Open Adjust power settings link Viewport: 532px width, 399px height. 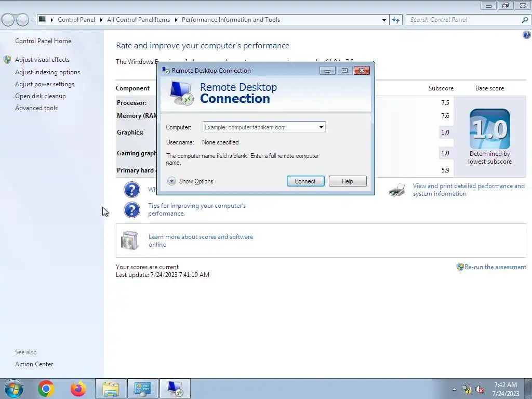pos(45,84)
